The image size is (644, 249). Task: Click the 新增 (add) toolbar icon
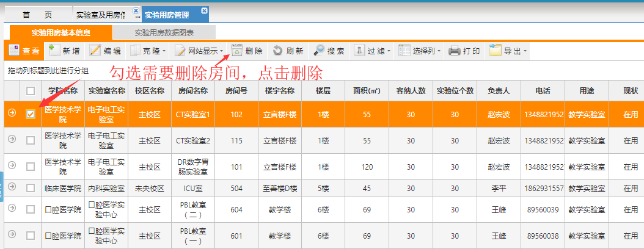click(54, 51)
